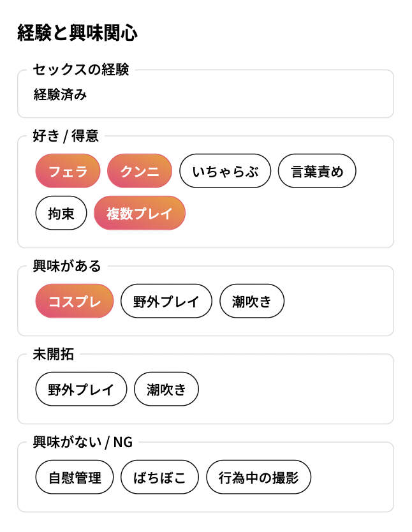Click the 経験済み experience field

tap(205, 94)
